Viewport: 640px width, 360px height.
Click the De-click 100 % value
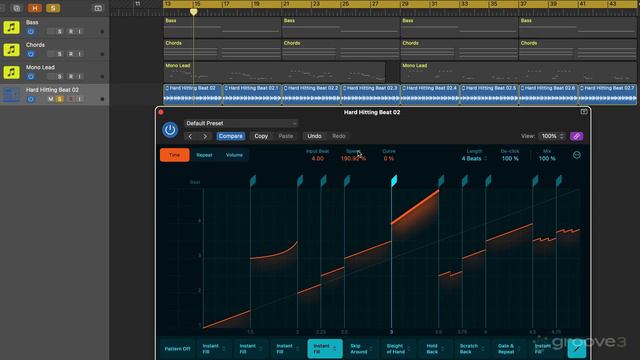pos(510,158)
